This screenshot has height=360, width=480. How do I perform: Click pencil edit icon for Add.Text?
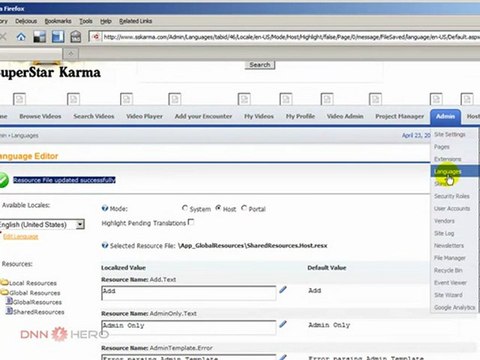tap(283, 290)
